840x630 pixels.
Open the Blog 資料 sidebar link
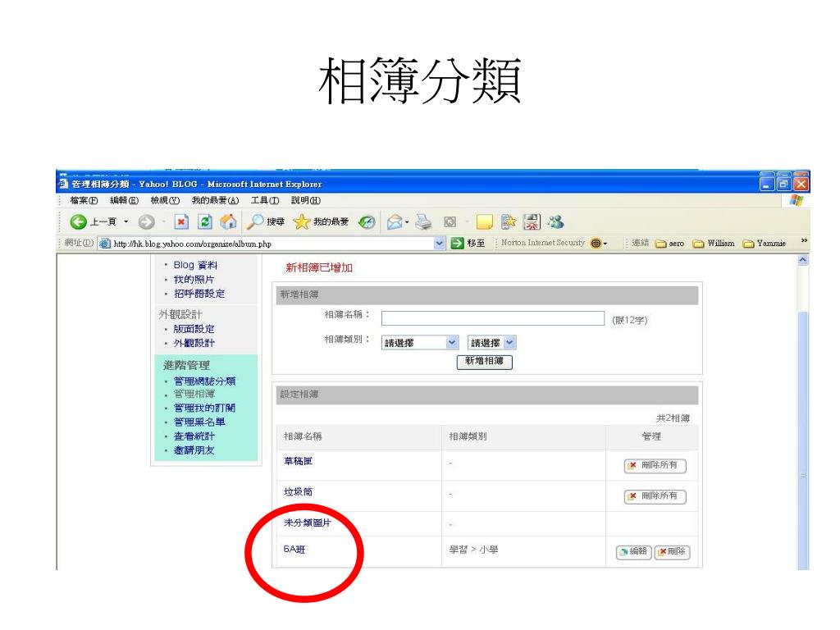pyautogui.click(x=195, y=265)
